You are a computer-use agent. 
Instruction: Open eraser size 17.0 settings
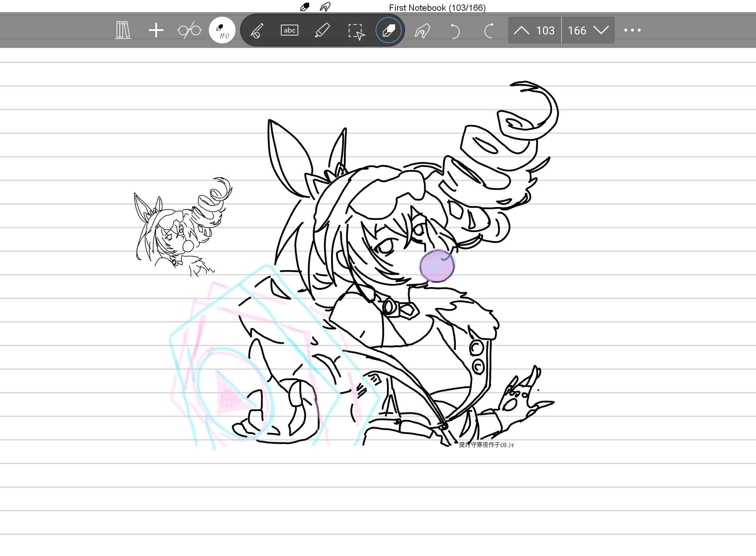coord(222,30)
